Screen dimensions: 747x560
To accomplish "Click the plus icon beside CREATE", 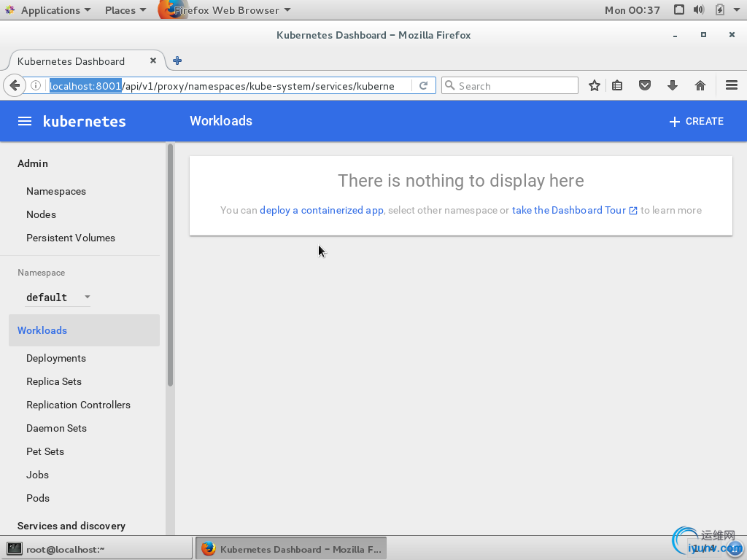I will (674, 122).
